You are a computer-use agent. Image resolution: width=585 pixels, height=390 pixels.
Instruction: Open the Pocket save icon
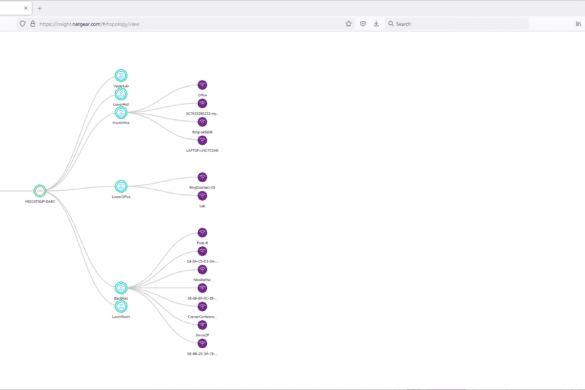363,24
